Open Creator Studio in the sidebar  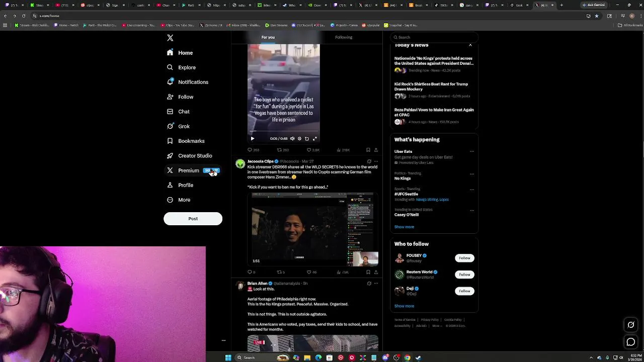pyautogui.click(x=189, y=156)
